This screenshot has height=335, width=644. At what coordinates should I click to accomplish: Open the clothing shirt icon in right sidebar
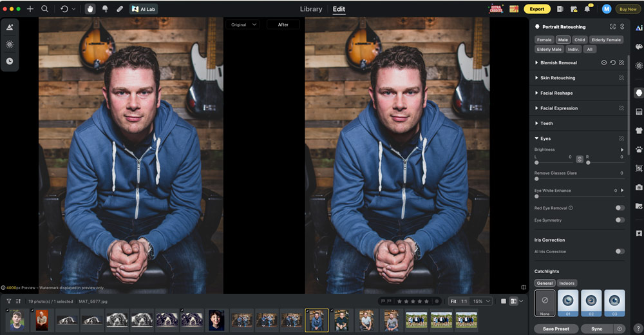639,130
